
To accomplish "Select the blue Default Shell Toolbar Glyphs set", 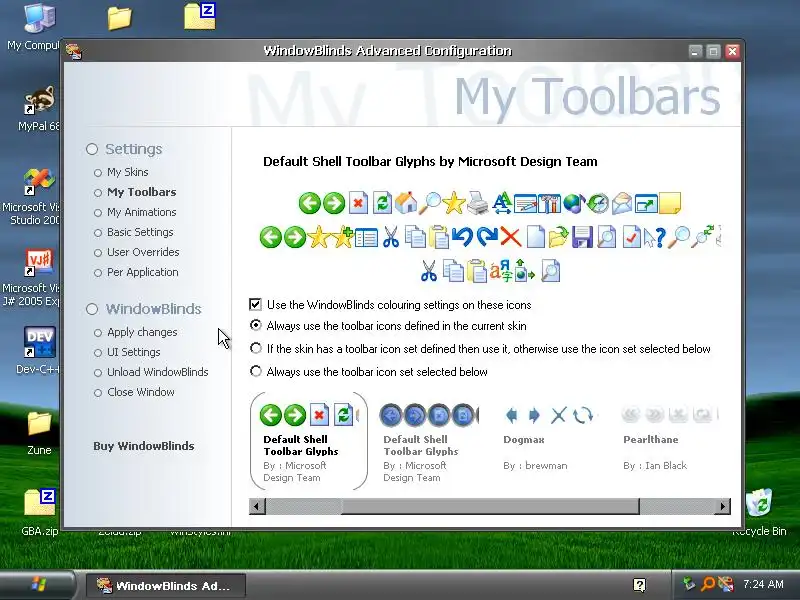I will point(429,441).
